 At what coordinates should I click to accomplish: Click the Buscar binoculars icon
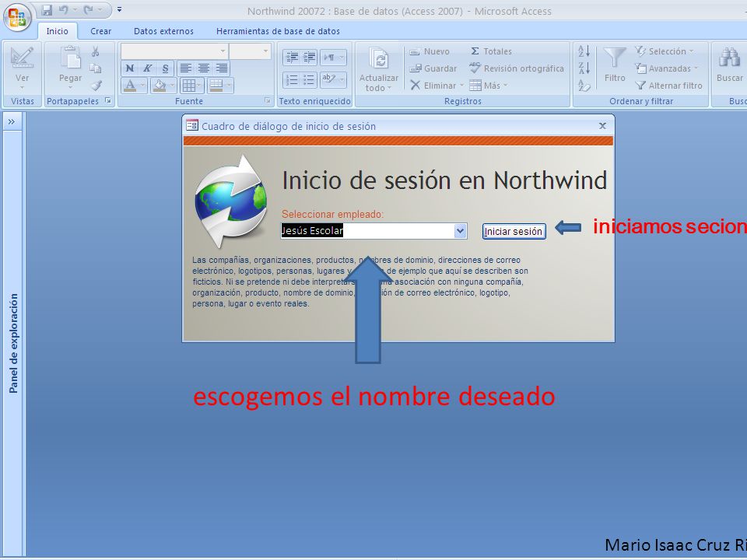click(729, 58)
